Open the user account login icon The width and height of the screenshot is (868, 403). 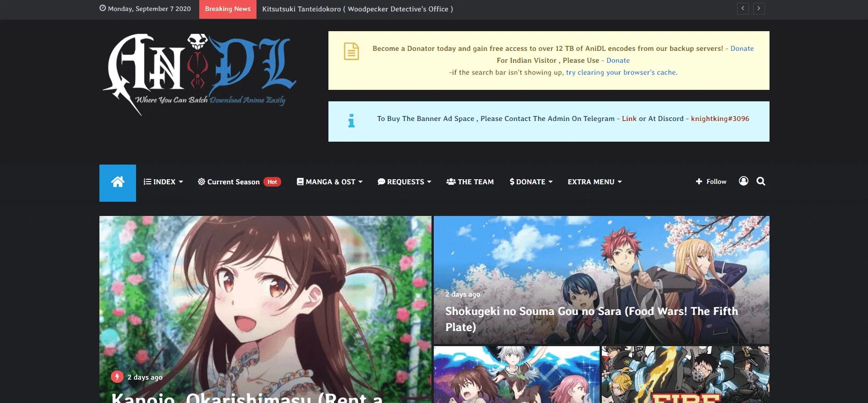[x=743, y=181]
